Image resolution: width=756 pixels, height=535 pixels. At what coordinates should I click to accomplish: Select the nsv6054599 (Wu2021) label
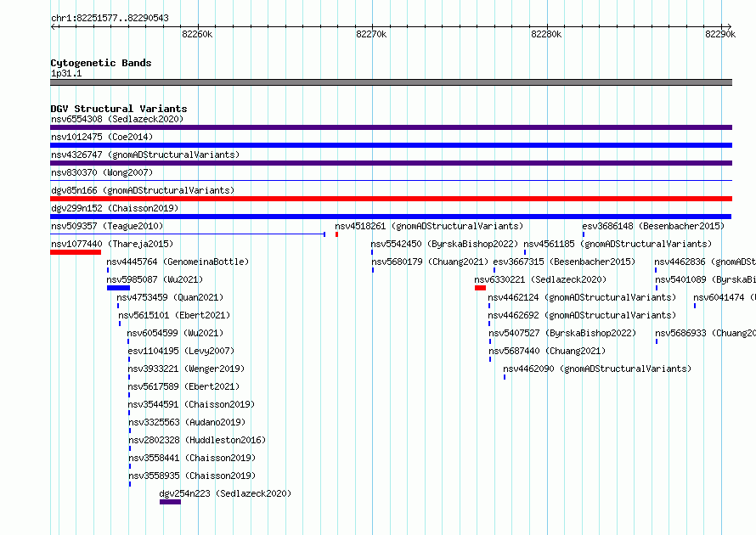coord(175,333)
